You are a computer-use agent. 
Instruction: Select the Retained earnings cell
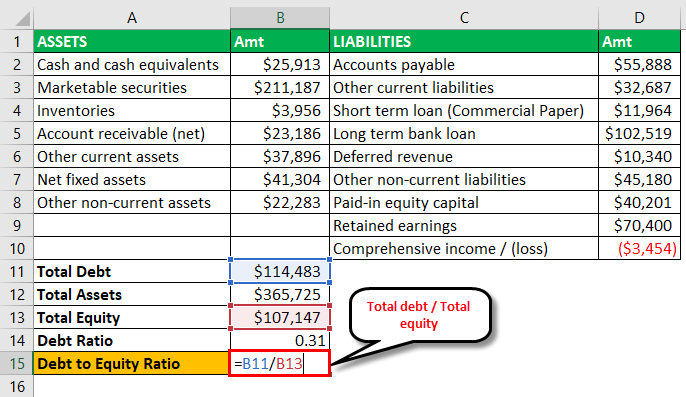tap(464, 225)
